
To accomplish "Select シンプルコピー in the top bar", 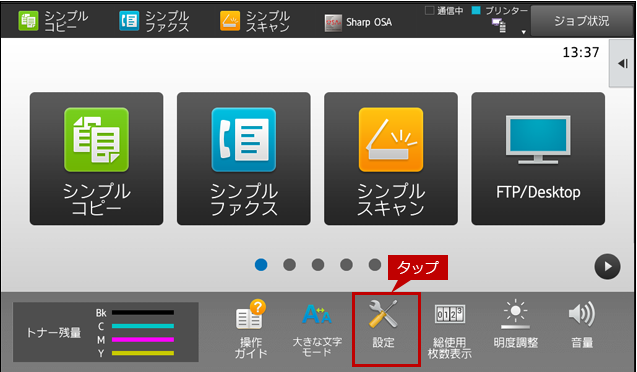I will pos(53,21).
